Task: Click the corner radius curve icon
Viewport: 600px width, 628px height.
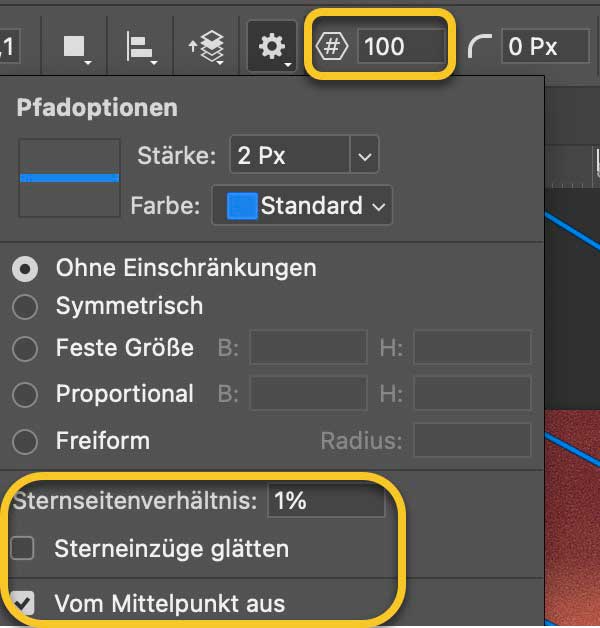Action: tap(481, 47)
